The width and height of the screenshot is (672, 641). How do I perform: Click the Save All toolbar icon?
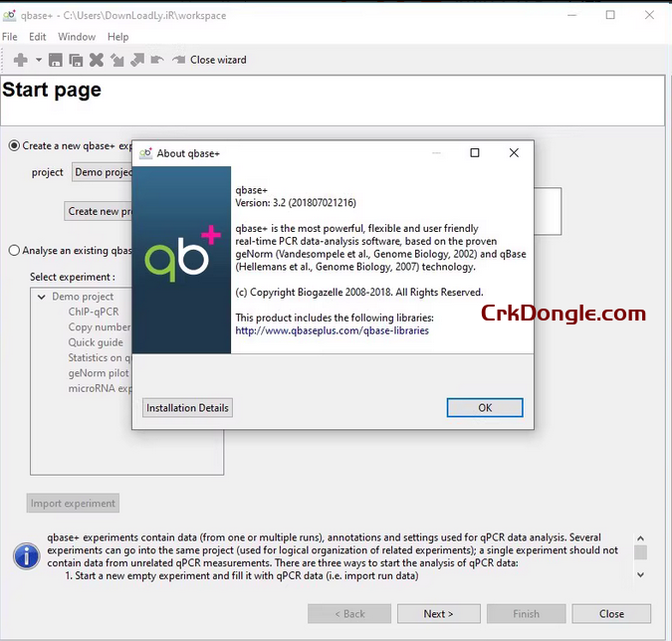point(76,60)
